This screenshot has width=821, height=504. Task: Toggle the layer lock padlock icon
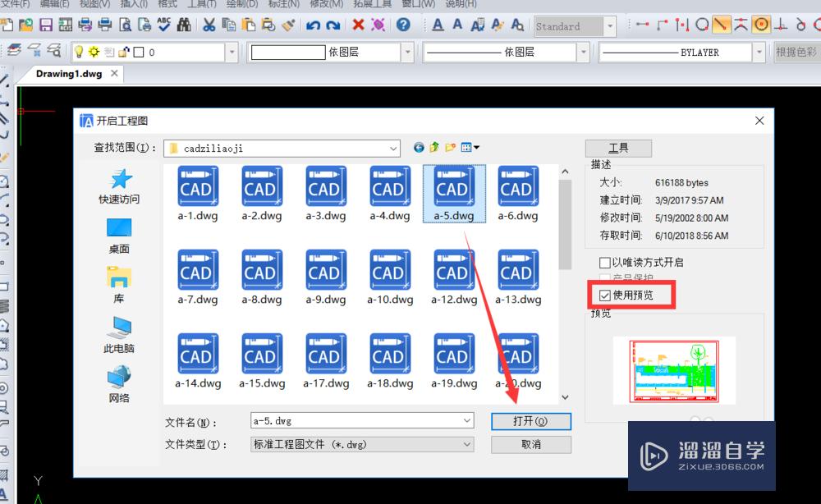point(124,51)
